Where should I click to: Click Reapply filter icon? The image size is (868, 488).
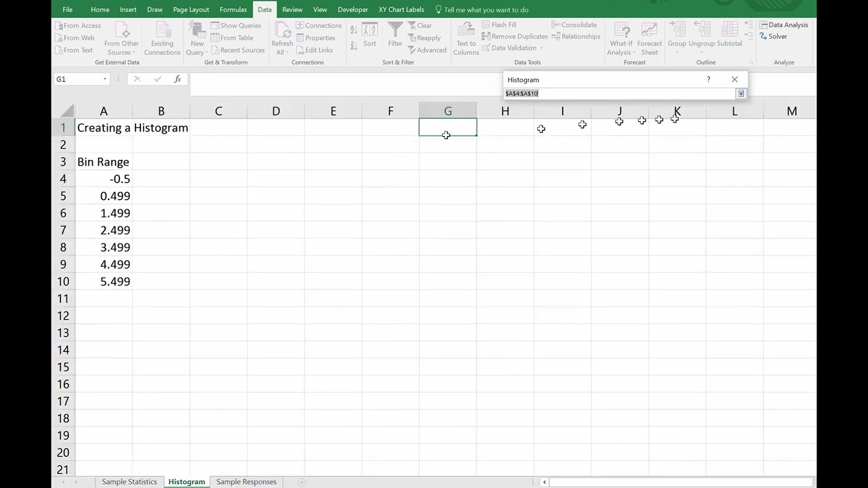point(412,38)
